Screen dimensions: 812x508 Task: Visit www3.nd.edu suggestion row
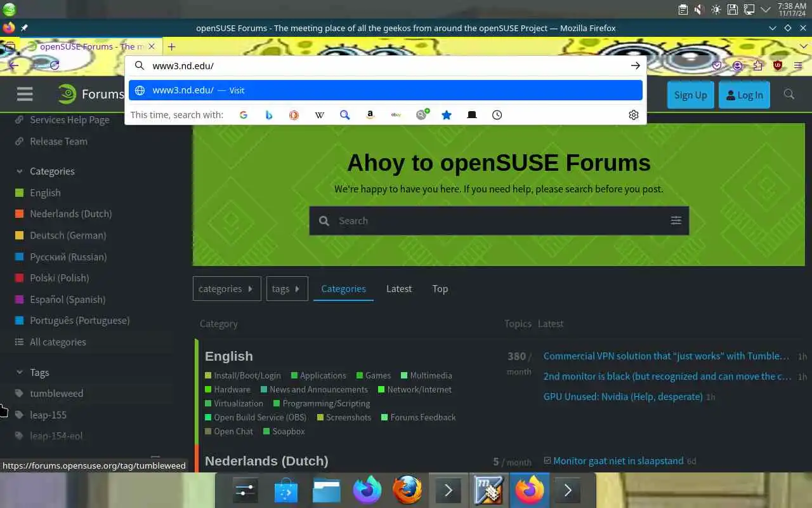tap(386, 90)
